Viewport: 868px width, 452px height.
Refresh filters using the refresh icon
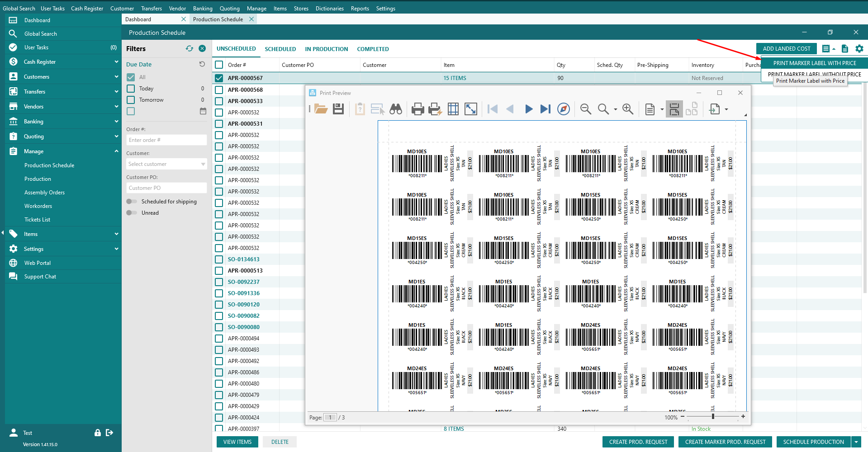click(190, 48)
